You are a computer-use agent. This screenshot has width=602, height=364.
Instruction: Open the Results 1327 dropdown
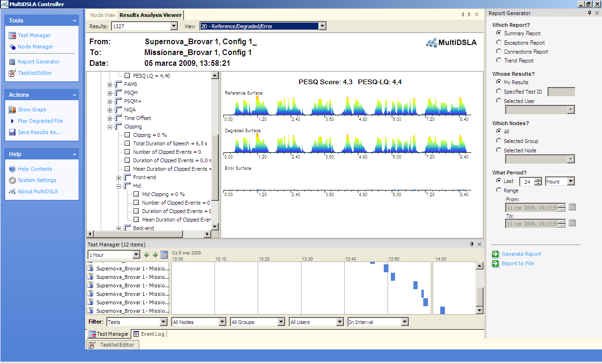coord(174,26)
